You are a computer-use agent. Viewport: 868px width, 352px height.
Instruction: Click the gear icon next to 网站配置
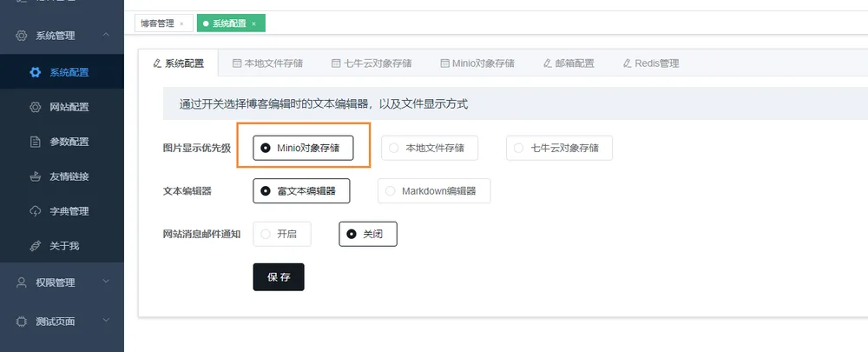(35, 107)
